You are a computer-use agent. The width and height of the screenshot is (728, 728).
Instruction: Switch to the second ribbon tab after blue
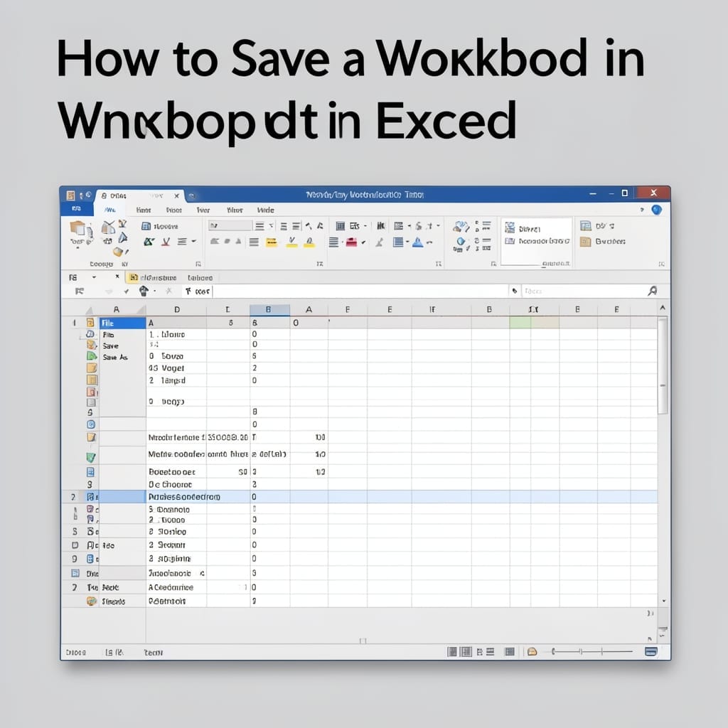(x=144, y=210)
